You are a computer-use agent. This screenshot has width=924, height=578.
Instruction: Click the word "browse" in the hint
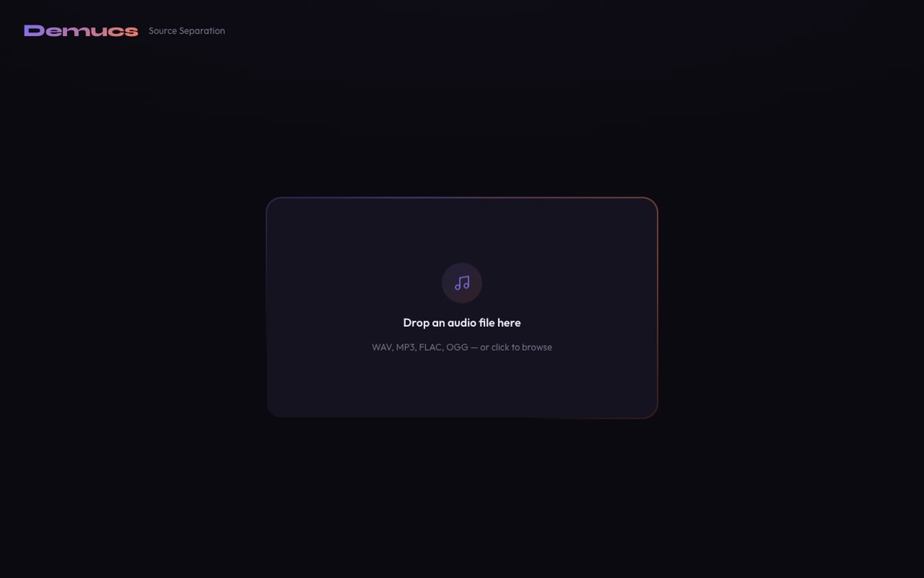(537, 348)
